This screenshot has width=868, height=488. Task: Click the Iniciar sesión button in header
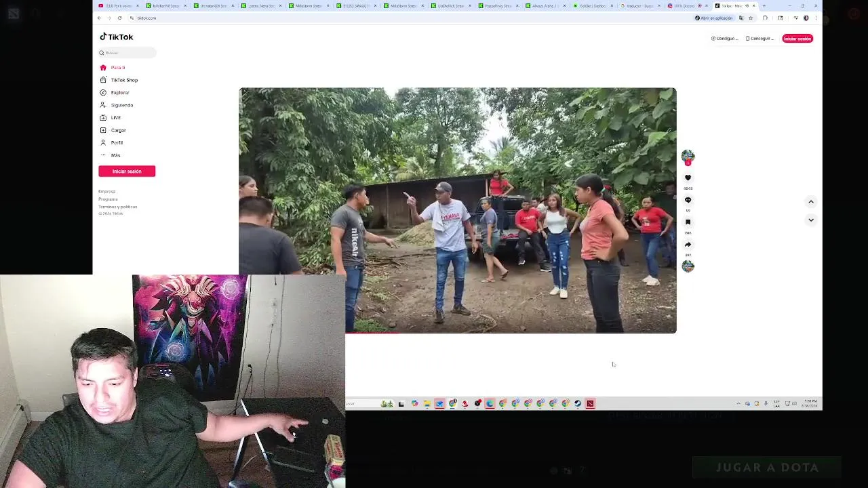click(x=797, y=39)
